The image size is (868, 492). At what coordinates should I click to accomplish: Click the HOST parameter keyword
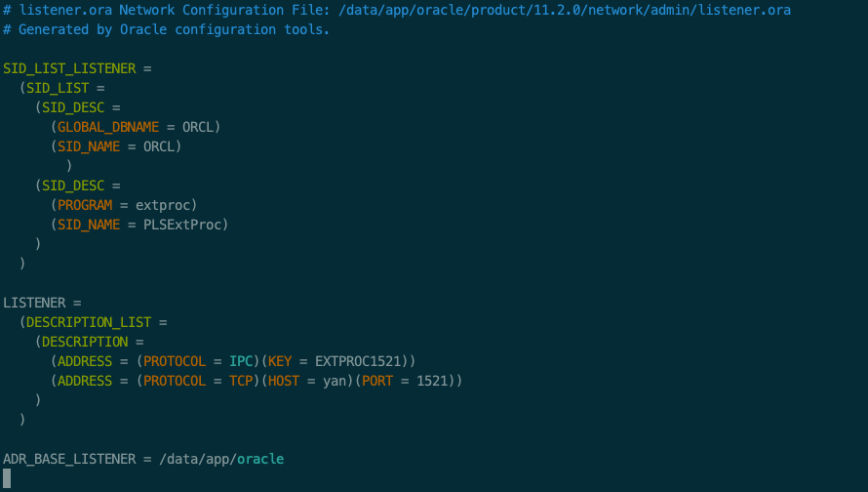284,381
